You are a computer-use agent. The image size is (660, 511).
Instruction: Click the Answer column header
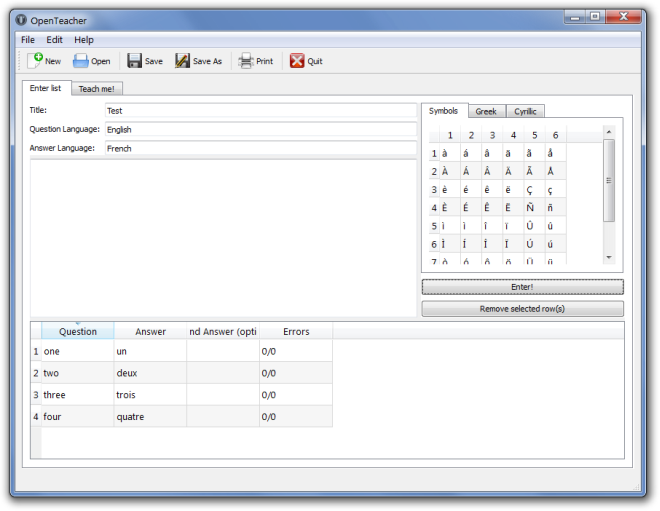(x=150, y=331)
